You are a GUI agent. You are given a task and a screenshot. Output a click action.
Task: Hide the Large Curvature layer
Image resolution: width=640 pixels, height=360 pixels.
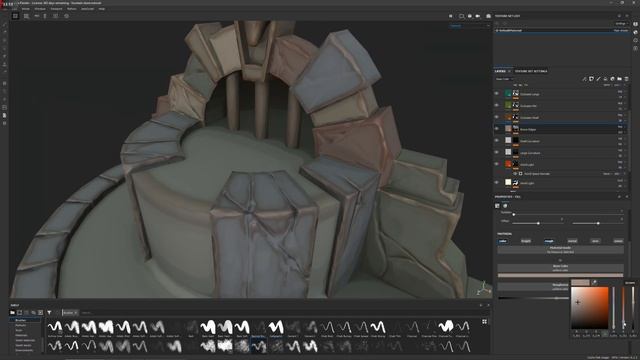point(497,152)
